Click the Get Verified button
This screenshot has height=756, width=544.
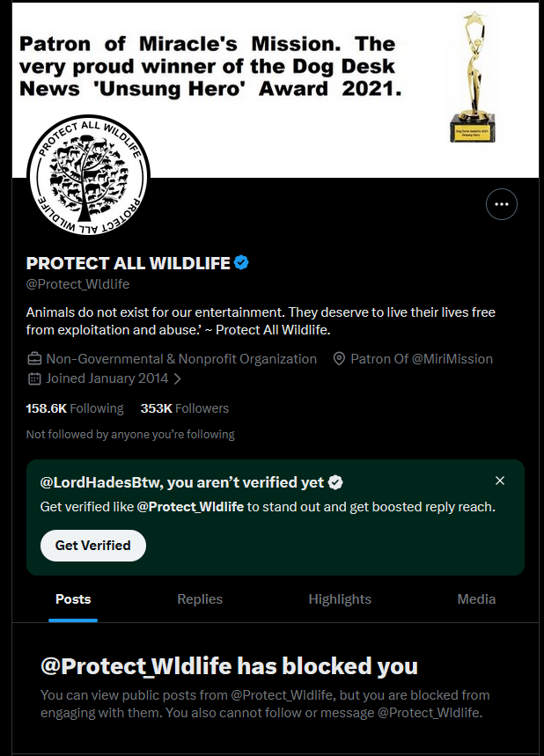click(93, 546)
